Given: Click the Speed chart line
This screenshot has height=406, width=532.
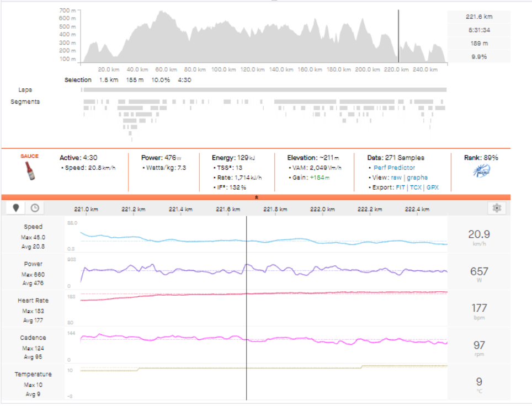Looking at the screenshot, I should coord(264,239).
